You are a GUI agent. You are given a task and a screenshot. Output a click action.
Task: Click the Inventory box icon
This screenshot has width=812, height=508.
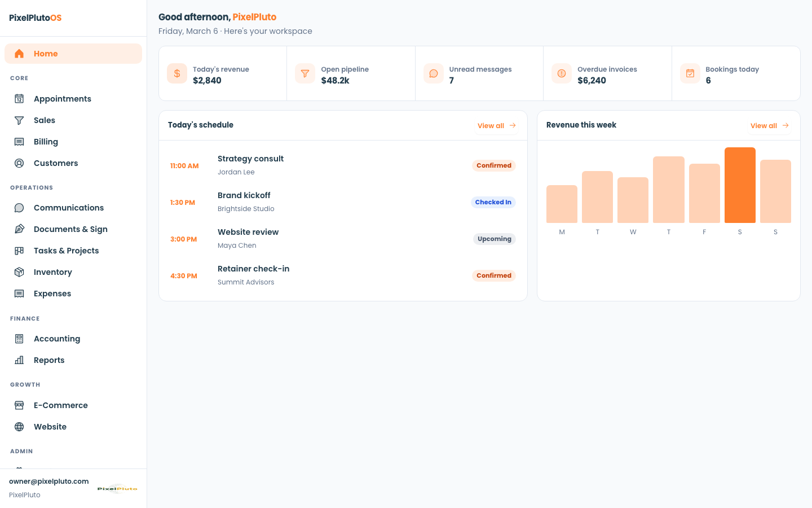(19, 272)
